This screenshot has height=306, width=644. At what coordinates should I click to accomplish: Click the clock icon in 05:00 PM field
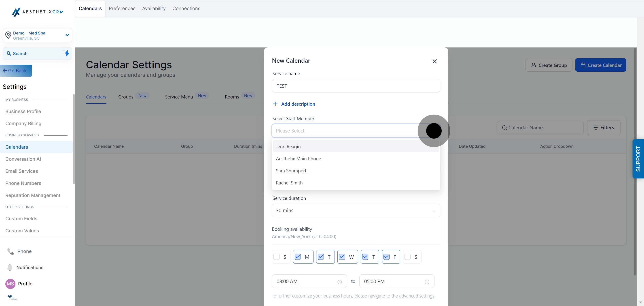427,282
